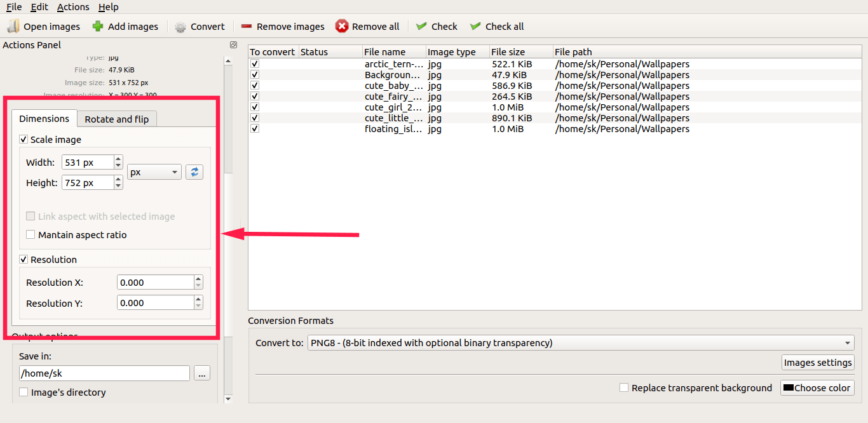Detach the Actions Panel with float icon
Image resolution: width=868 pixels, height=423 pixels.
coord(233,45)
